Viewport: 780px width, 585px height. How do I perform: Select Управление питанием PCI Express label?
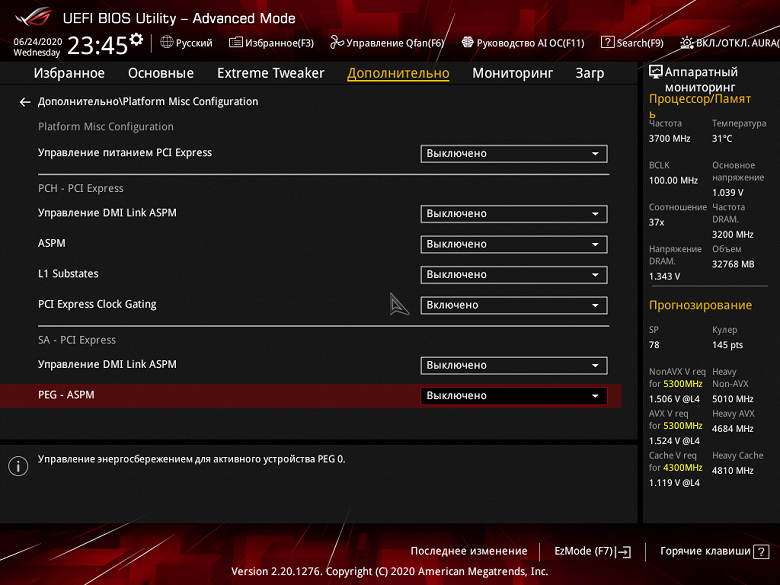click(x=125, y=153)
